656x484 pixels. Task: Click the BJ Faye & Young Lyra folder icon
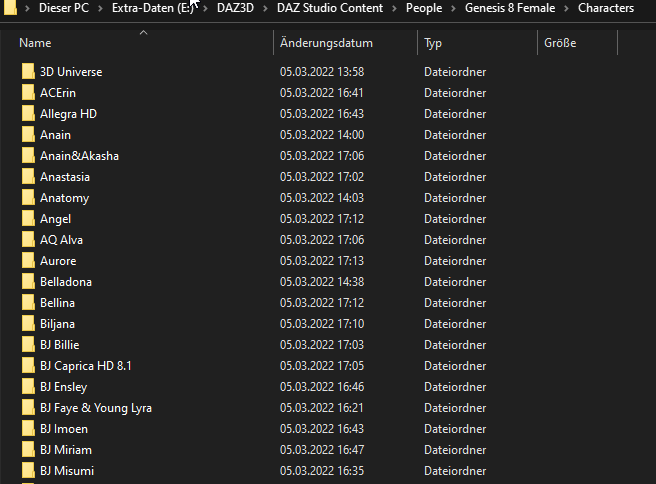(28, 407)
